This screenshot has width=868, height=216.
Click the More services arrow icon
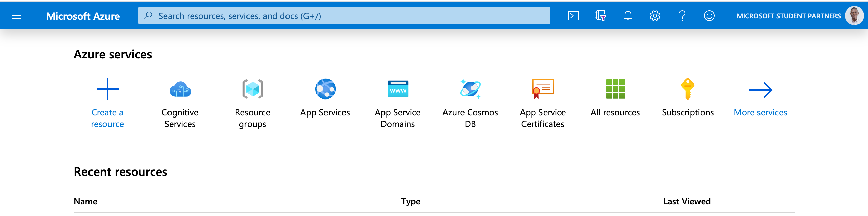(761, 90)
